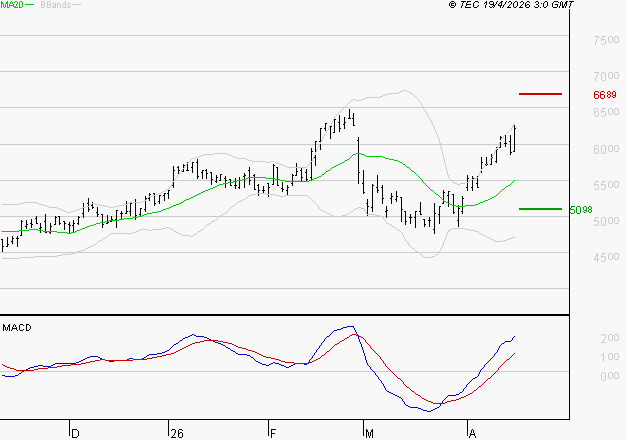
Task: Click the 7000 price axis label
Action: [x=606, y=76]
